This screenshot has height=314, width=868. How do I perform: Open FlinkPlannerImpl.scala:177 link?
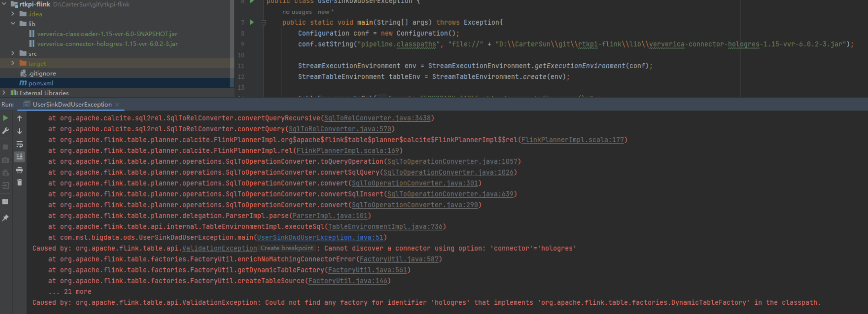click(x=572, y=140)
